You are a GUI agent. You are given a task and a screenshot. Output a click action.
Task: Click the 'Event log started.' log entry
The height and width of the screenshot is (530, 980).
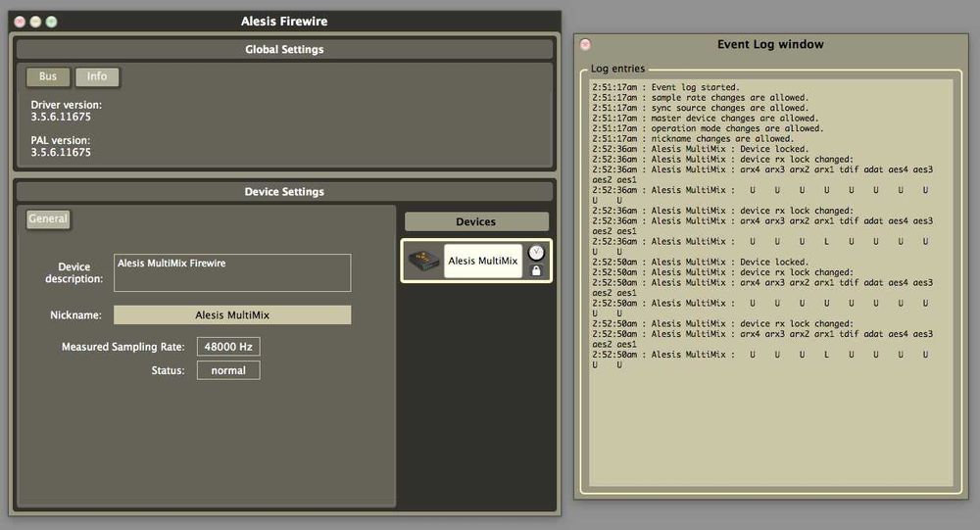[665, 87]
